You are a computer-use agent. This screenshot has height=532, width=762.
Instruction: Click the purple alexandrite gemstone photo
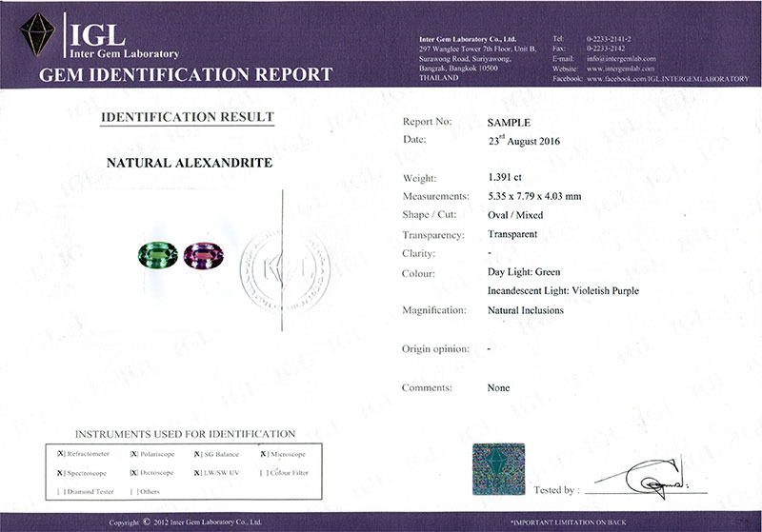204,255
